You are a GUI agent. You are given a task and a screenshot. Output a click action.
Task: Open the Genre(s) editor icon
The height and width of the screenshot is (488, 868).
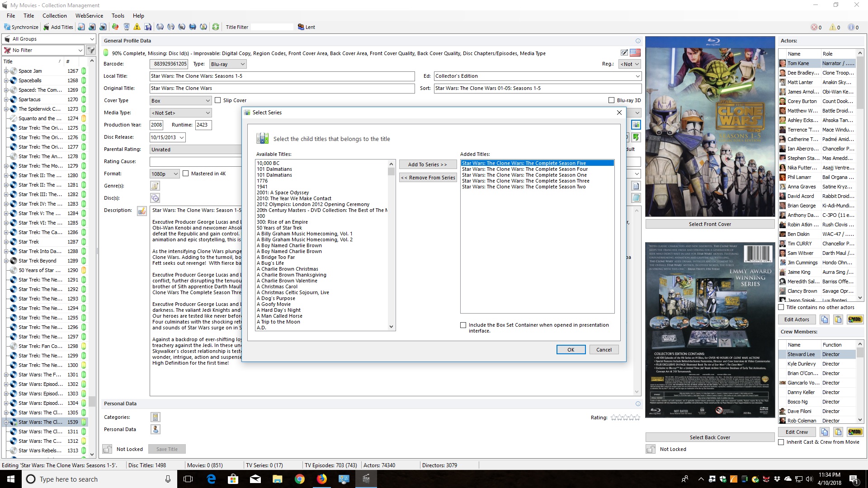click(x=155, y=186)
